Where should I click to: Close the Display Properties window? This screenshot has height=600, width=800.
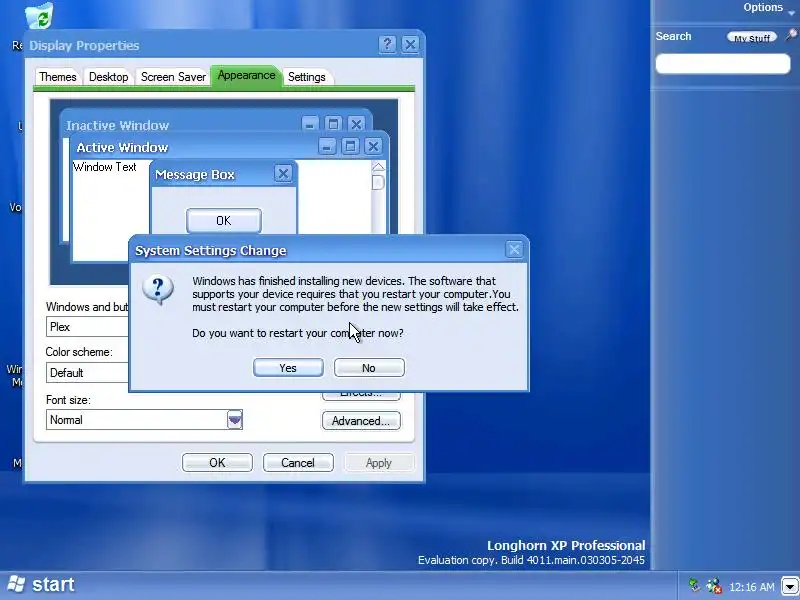410,44
